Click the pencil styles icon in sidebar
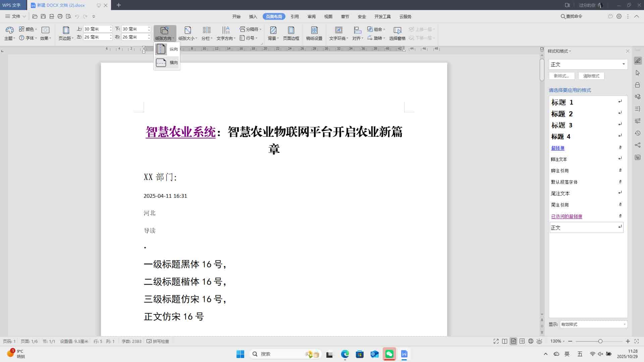Screen dimensions: 644x362 click(x=638, y=61)
